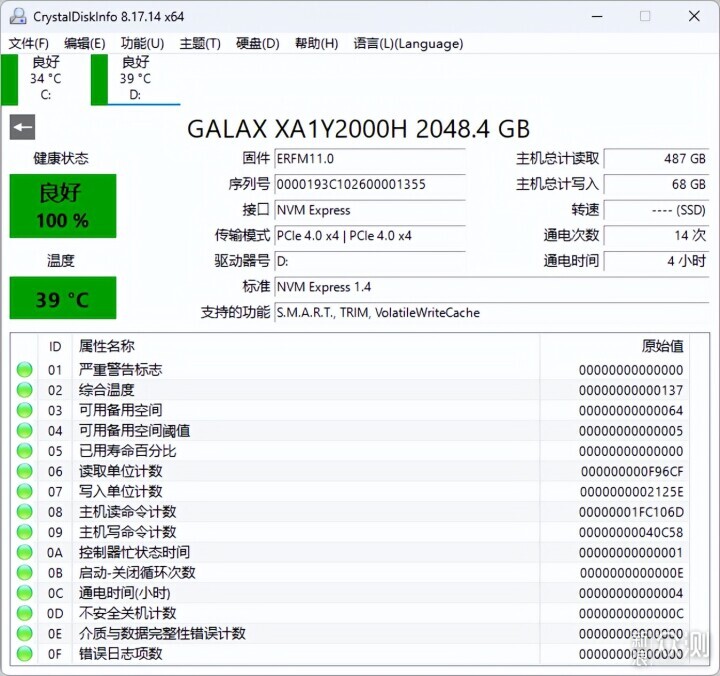Click green status dot for 09 主机写命令计数
The image size is (720, 676).
[24, 532]
